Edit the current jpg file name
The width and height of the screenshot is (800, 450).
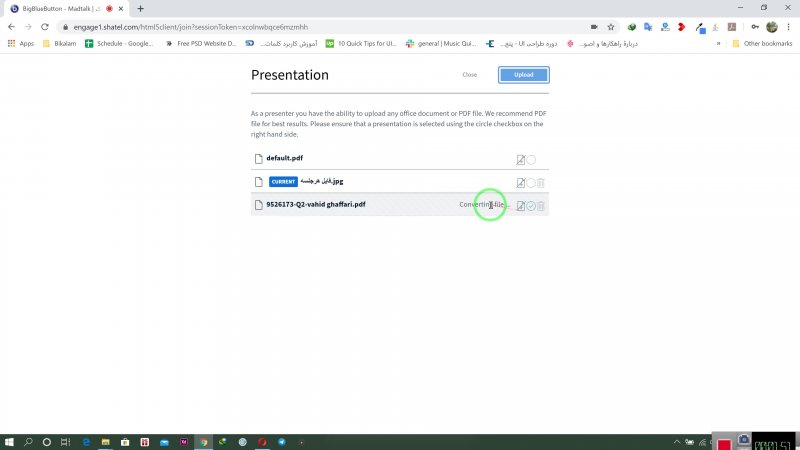click(520, 182)
